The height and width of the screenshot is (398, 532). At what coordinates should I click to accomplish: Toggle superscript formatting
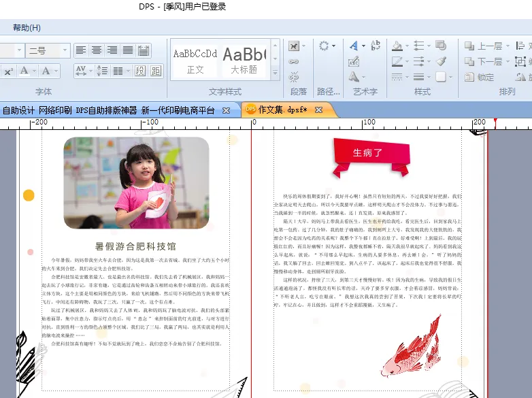tap(8, 71)
